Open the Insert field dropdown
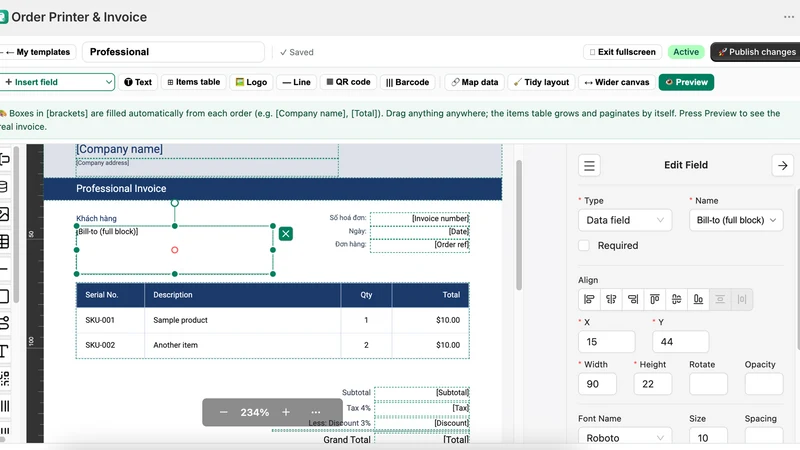Viewport: 800px width, 450px height. click(x=57, y=82)
